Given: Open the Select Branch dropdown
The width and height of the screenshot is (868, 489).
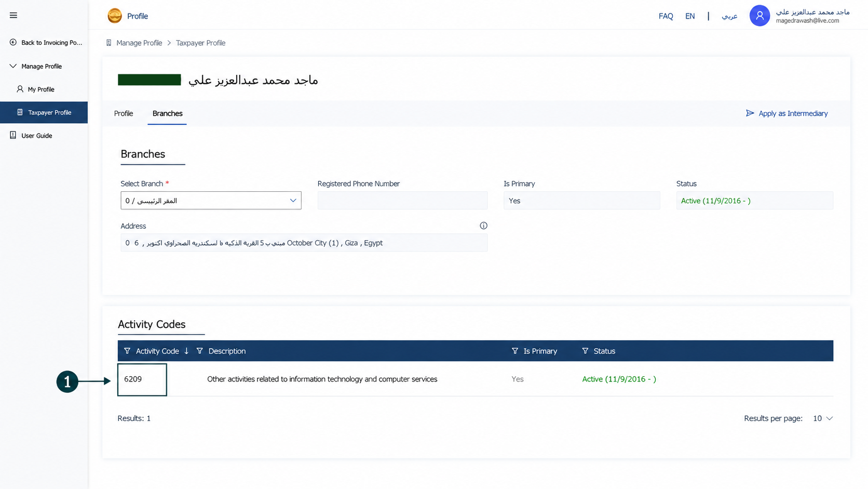Looking at the screenshot, I should point(211,201).
